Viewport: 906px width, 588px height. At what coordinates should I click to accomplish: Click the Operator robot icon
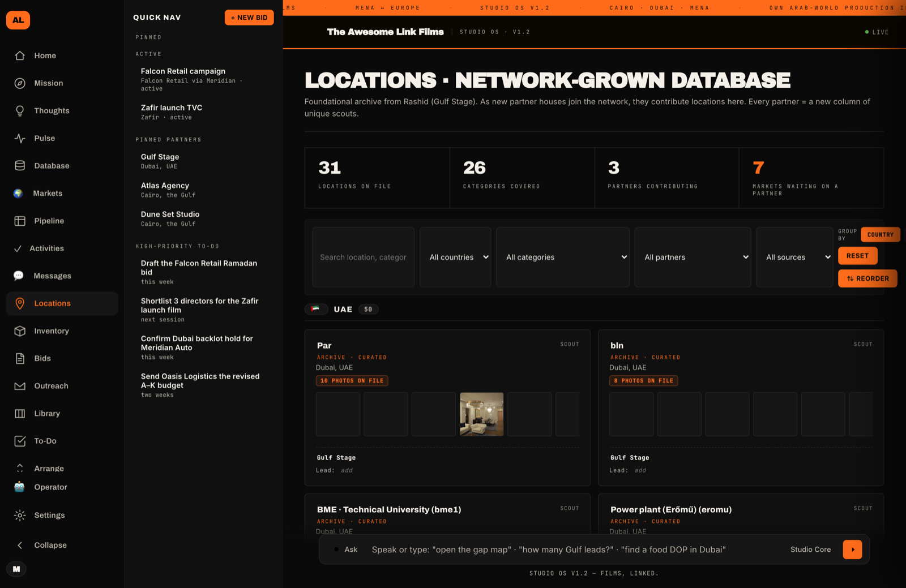19,487
